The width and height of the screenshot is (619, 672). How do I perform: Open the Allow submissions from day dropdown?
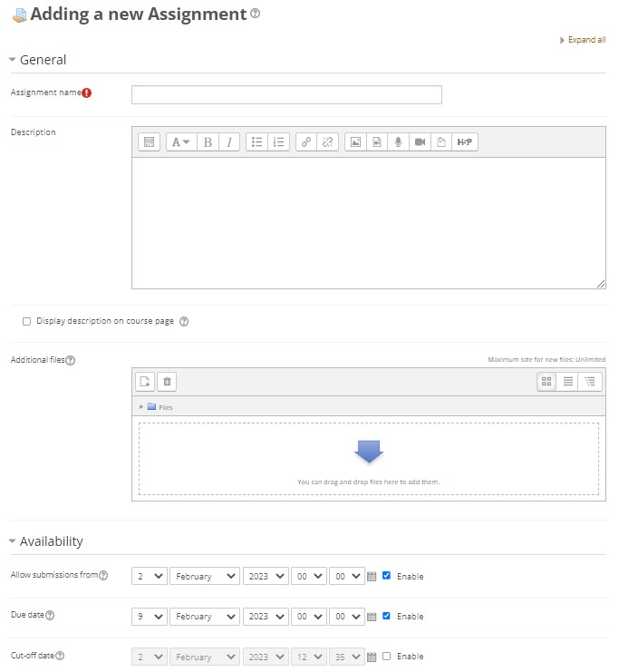pyautogui.click(x=150, y=576)
